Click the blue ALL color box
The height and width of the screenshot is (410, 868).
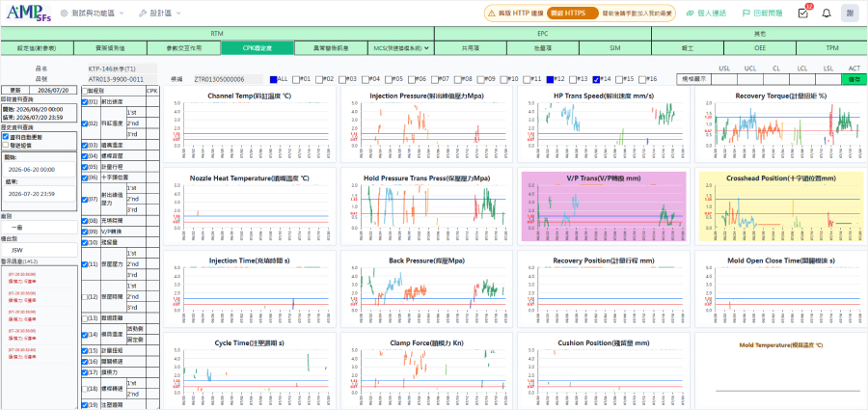[x=274, y=79]
